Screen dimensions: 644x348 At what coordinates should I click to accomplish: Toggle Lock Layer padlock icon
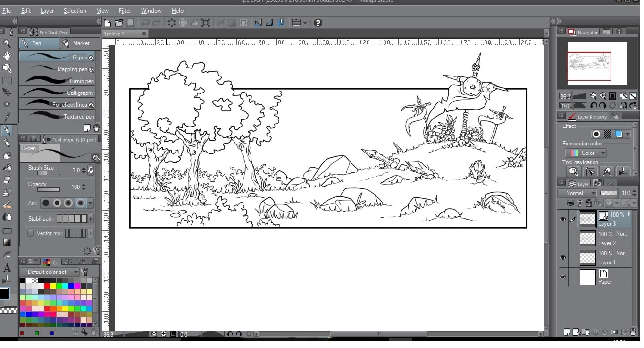[x=589, y=204]
